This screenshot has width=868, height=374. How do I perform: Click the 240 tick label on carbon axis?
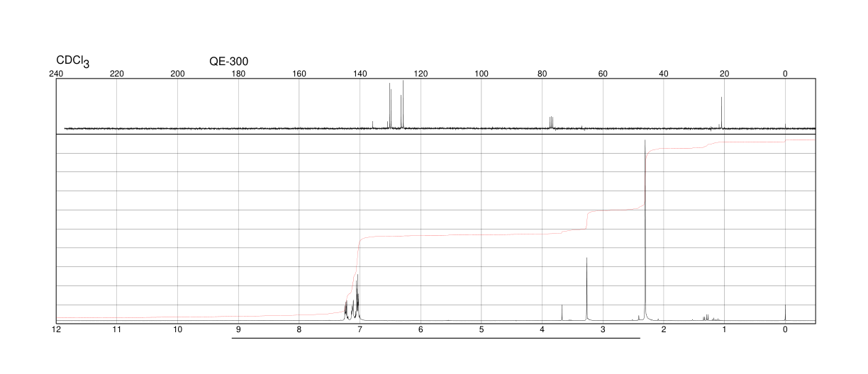56,74
